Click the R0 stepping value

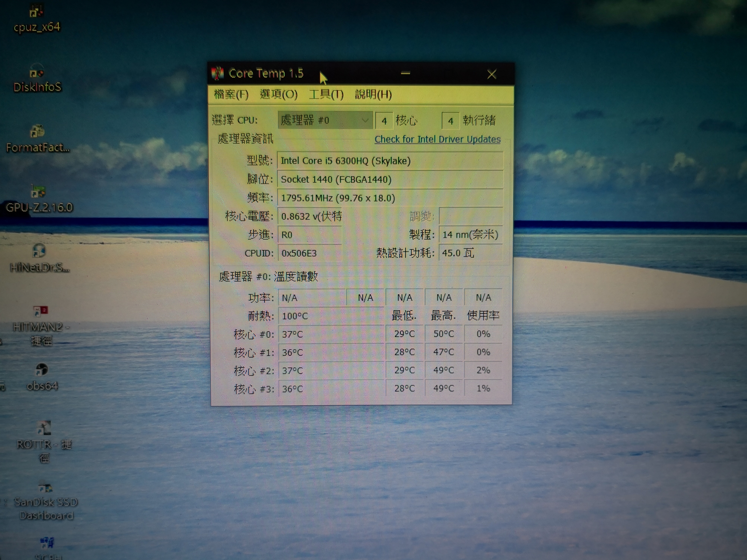[310, 235]
